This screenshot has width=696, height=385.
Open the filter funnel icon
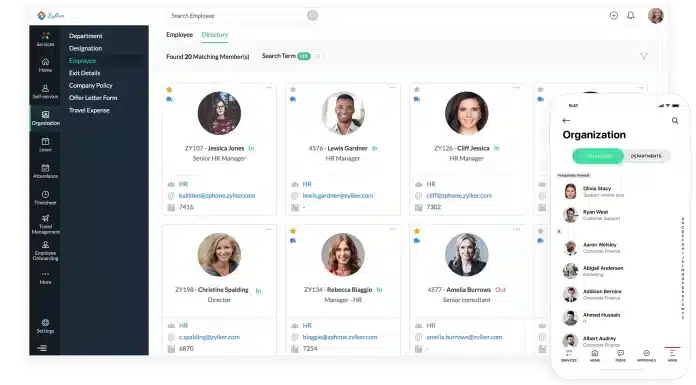[644, 56]
